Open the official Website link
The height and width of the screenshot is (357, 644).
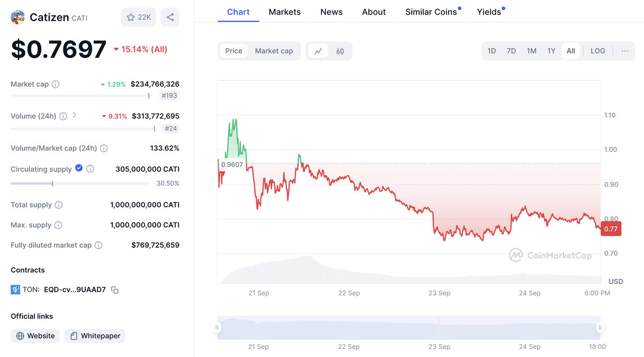click(35, 336)
